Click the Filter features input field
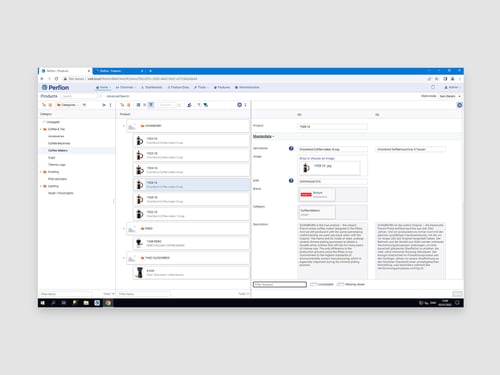The height and width of the screenshot is (375, 500). 280,284
